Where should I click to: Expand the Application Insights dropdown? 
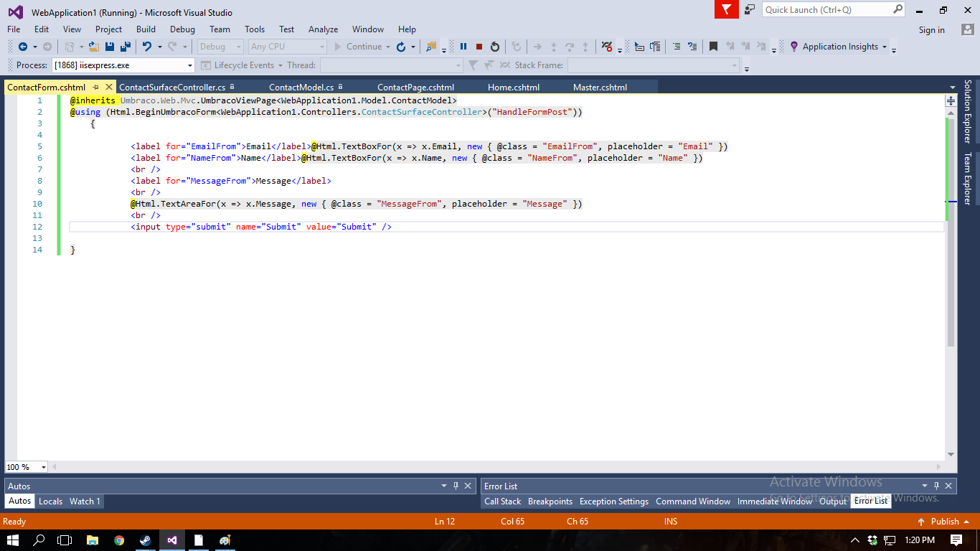pos(885,47)
